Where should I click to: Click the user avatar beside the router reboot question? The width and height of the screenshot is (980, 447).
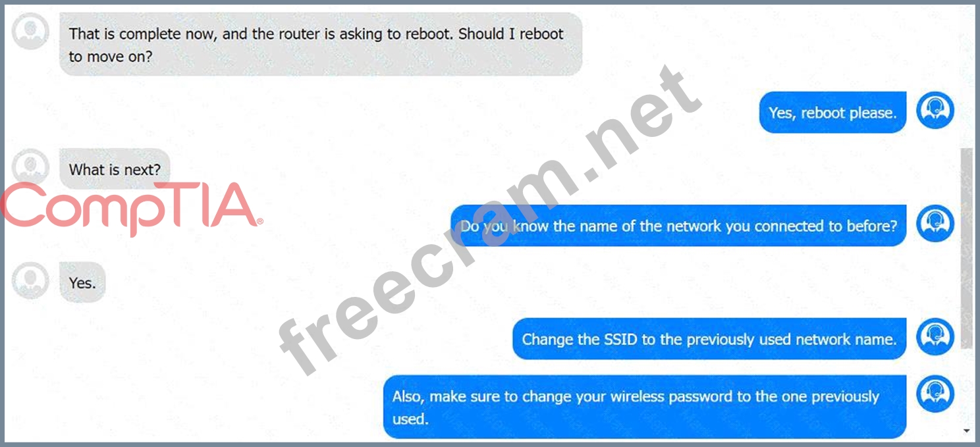(x=31, y=31)
